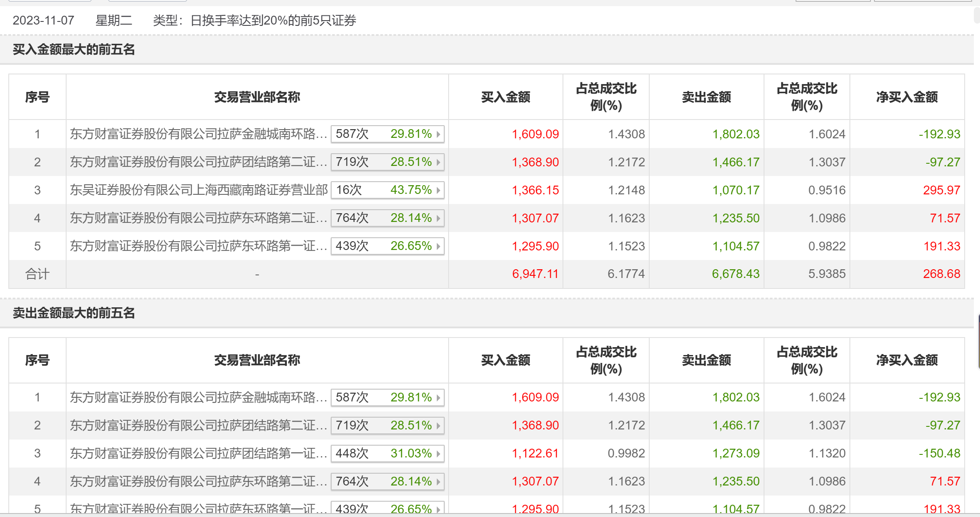
Task: Click 买入金额最大的前五名 section heading
Action: tap(74, 49)
